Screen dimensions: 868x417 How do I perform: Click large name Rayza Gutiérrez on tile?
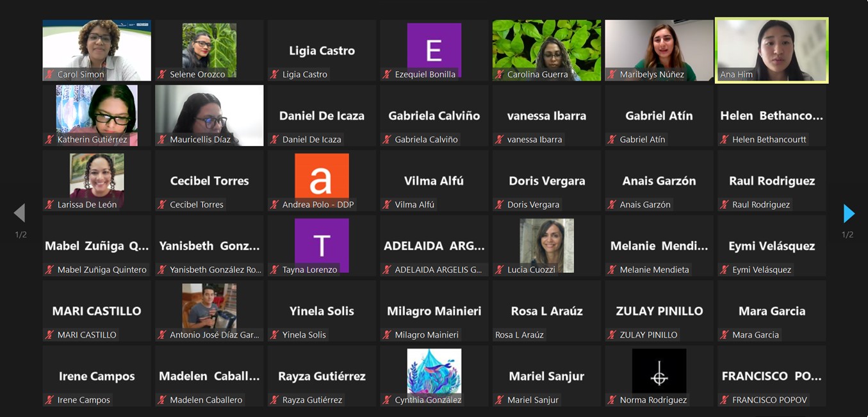point(322,377)
